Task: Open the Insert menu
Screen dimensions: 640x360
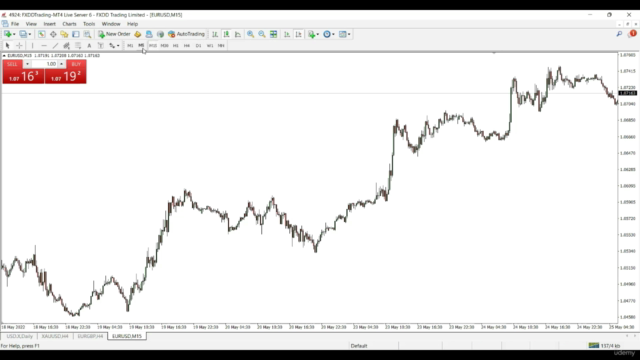Action: point(49,24)
